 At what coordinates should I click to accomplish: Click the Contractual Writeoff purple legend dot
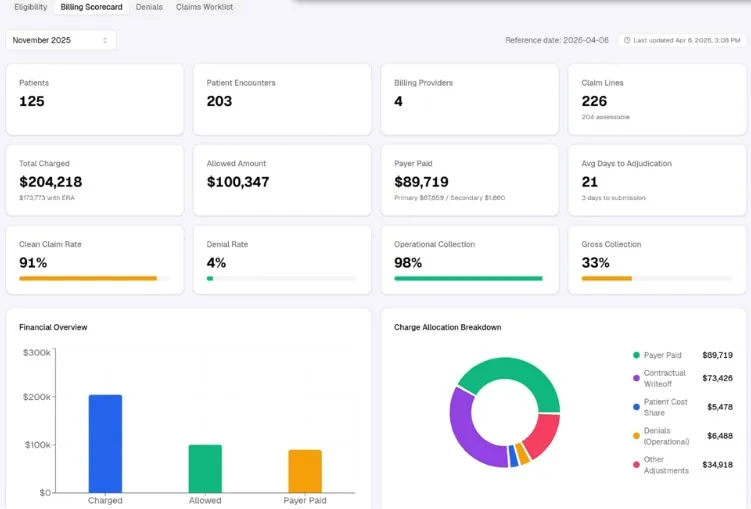tap(636, 378)
